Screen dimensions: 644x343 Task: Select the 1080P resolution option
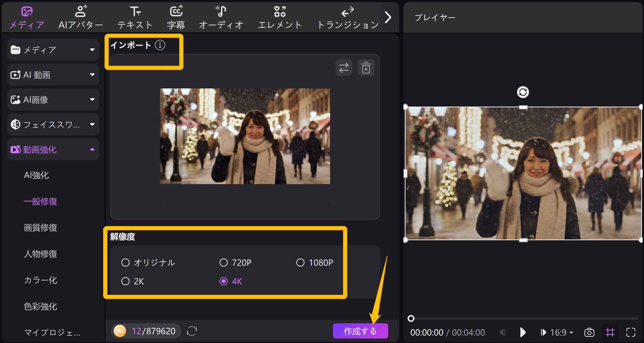tap(314, 263)
